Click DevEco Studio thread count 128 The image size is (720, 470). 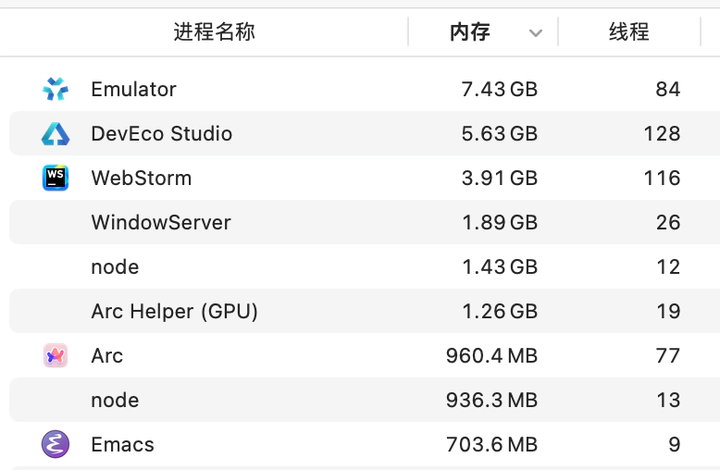662,134
